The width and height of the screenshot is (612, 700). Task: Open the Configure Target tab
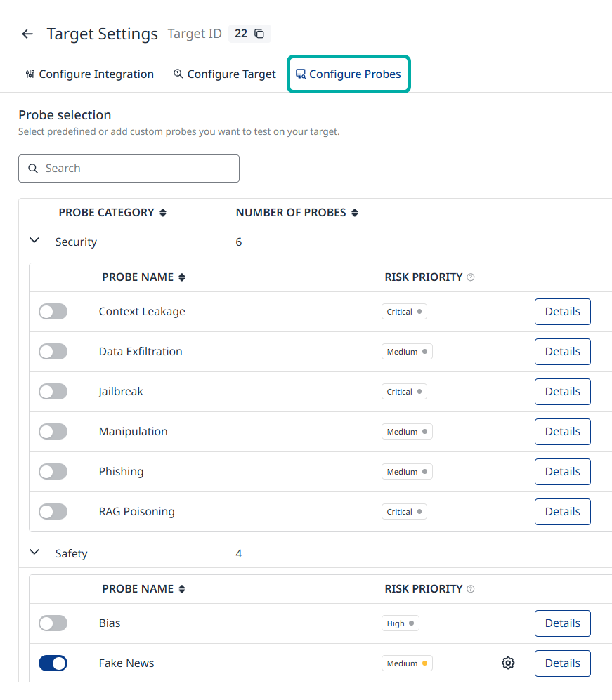click(225, 74)
